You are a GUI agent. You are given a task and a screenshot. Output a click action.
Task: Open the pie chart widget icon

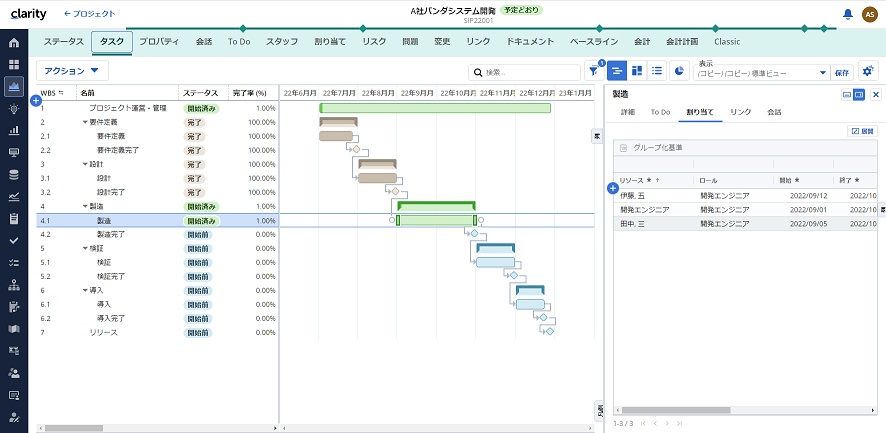click(679, 71)
